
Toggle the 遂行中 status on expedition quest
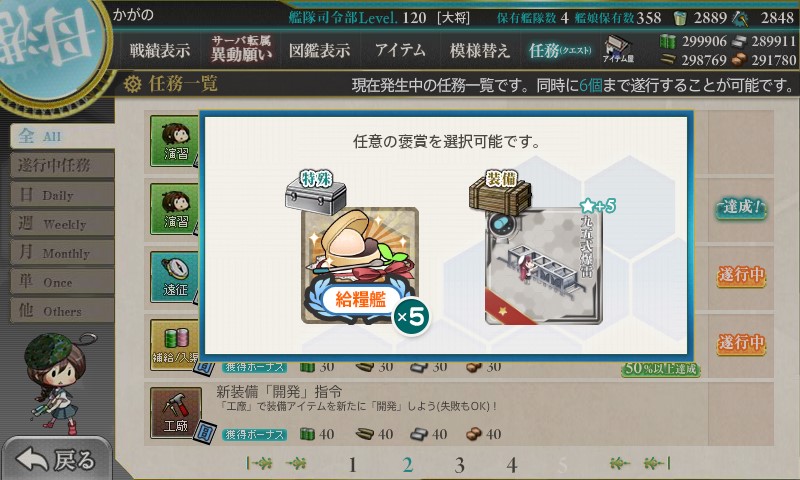click(741, 275)
